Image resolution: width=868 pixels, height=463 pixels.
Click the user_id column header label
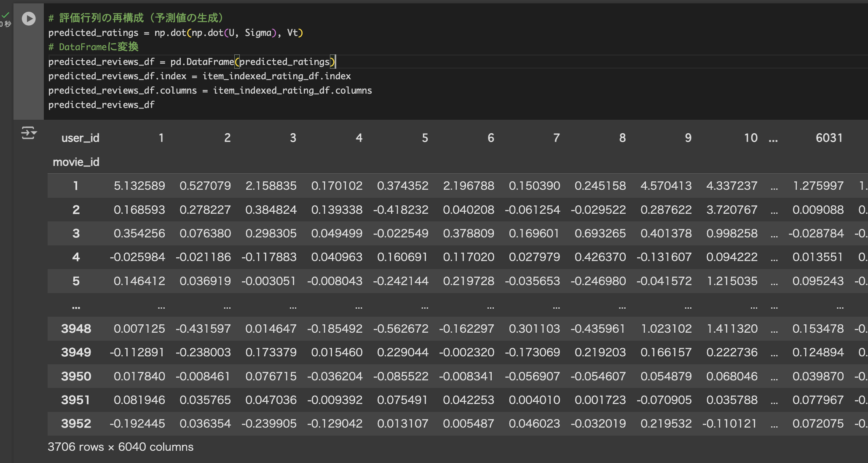tap(80, 138)
